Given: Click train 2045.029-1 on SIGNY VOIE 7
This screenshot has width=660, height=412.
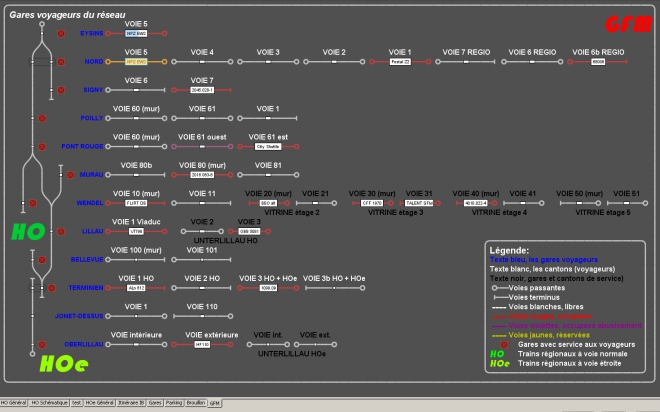Looking at the screenshot, I should click(x=202, y=90).
